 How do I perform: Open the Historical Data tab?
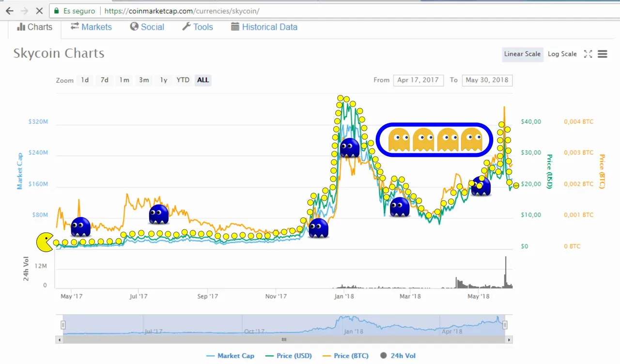(264, 27)
